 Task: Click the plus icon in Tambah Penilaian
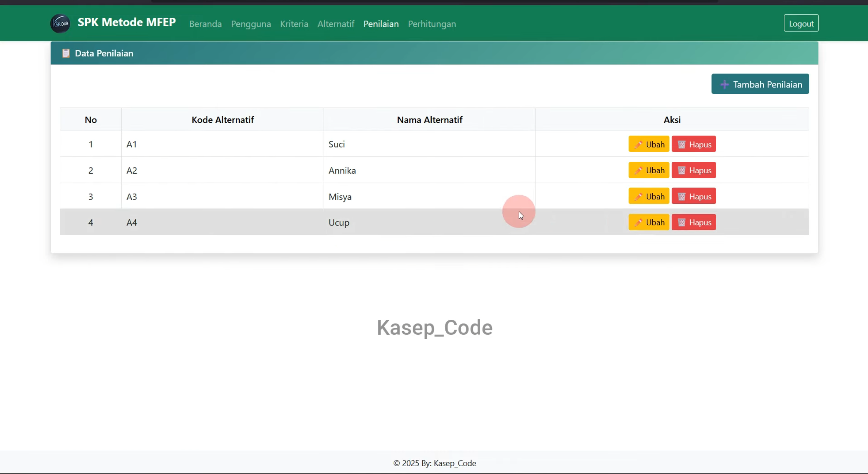[x=725, y=84]
